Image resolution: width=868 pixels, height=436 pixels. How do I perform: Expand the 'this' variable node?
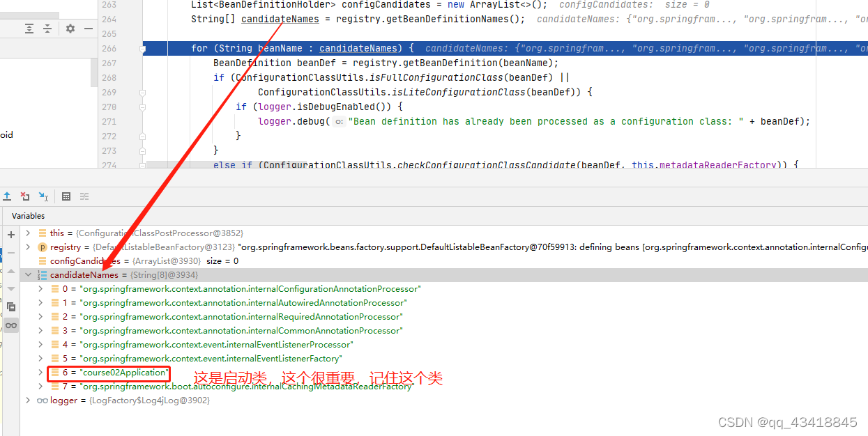pyautogui.click(x=29, y=233)
